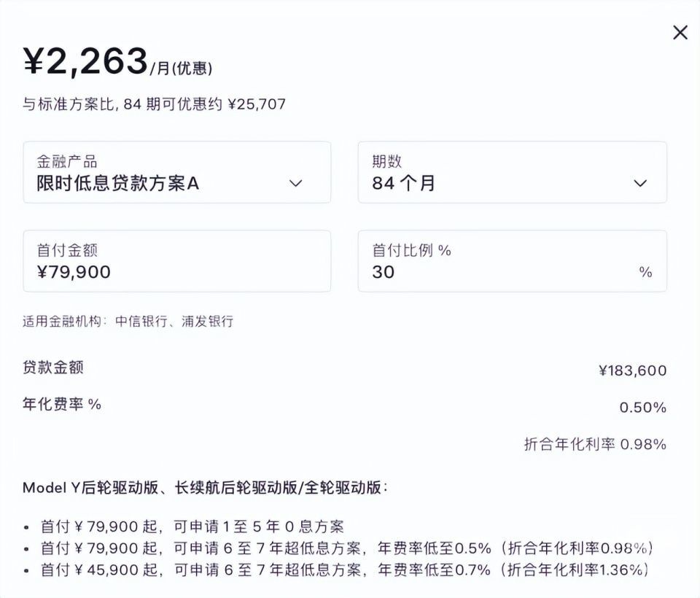Close the financing calculator dialog
700x598 pixels.
point(680,32)
